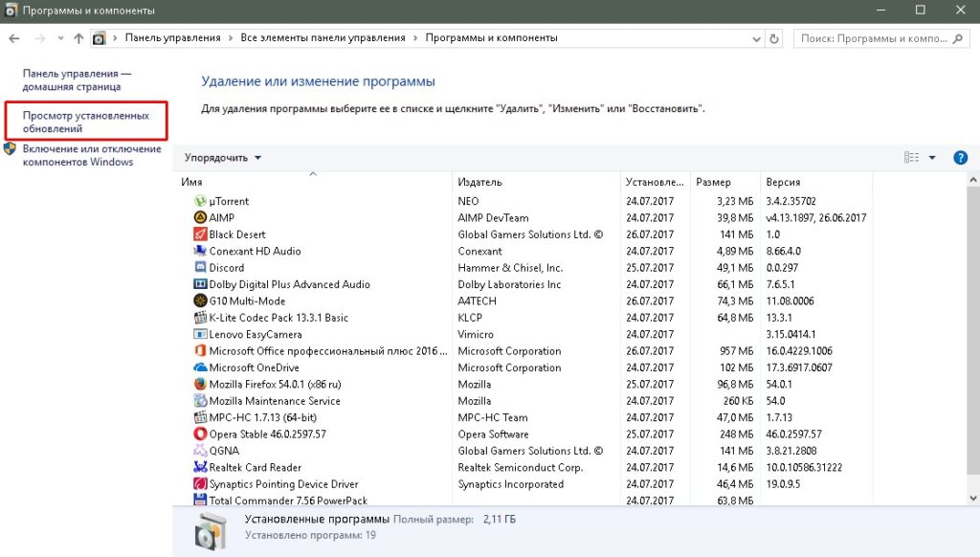The height and width of the screenshot is (557, 980).
Task: Open help with the question mark icon
Action: coord(961,158)
